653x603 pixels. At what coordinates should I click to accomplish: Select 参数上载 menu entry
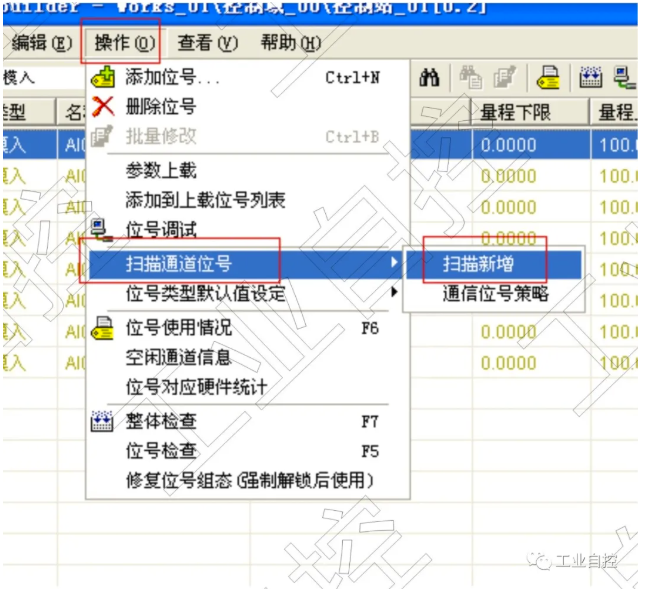tap(160, 171)
